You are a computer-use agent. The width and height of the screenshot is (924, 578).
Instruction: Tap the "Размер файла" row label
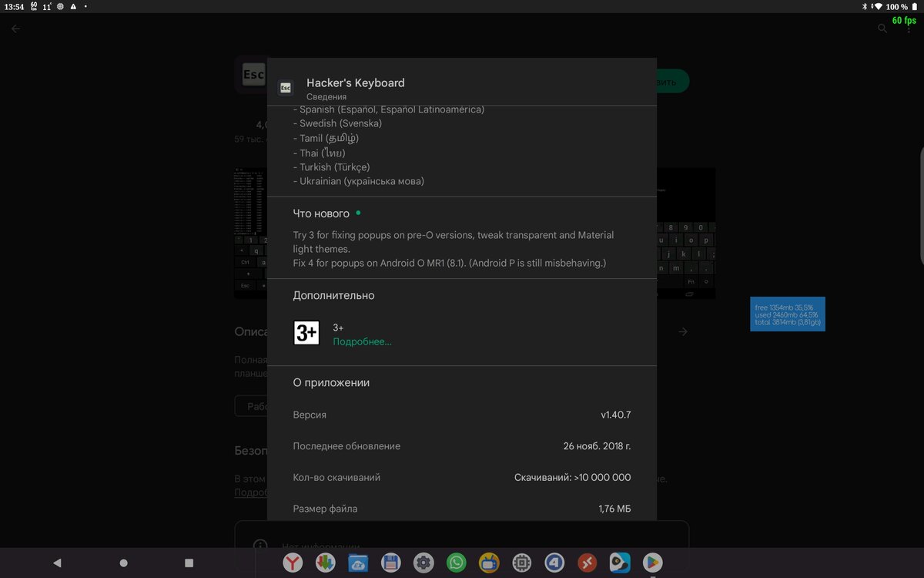click(x=325, y=509)
